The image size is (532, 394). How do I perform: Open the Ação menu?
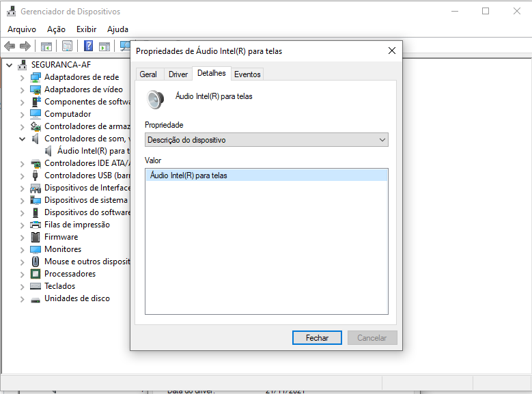pyautogui.click(x=56, y=29)
